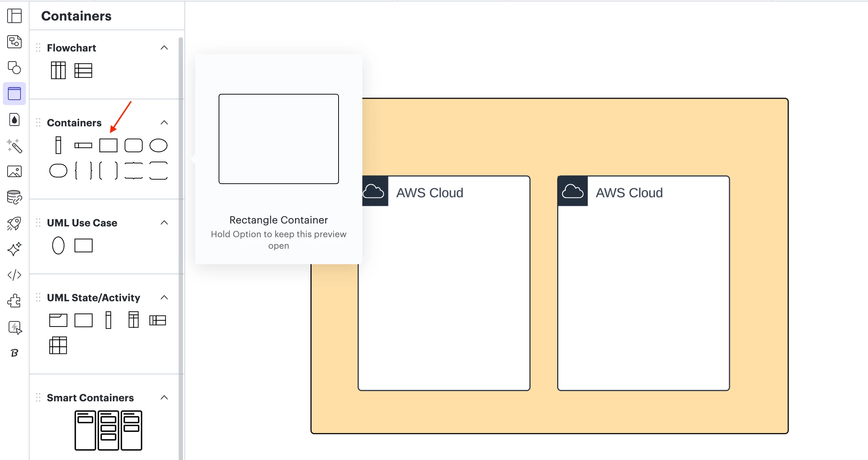
Task: Select the Rectangle Container shape
Action: pyautogui.click(x=108, y=145)
